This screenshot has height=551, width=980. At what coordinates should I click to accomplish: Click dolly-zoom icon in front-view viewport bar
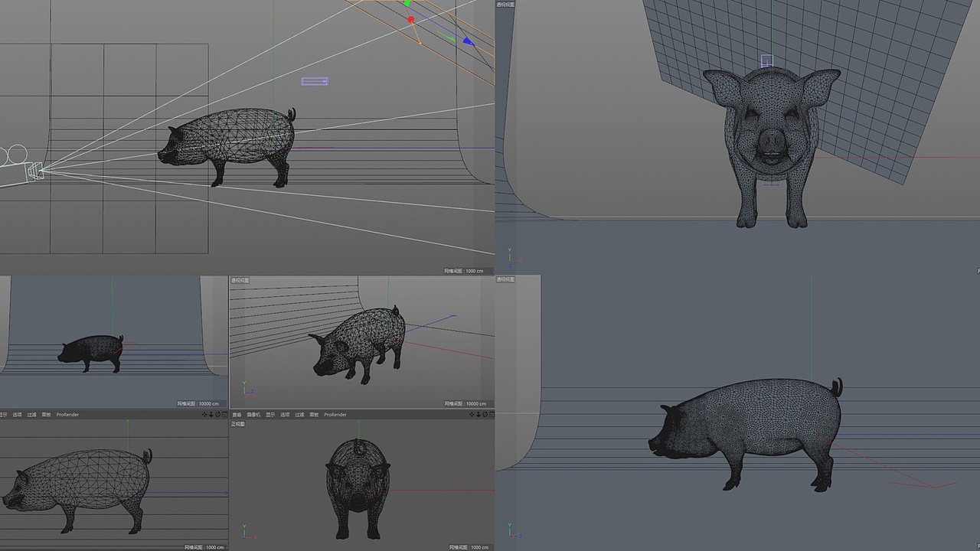(x=478, y=415)
